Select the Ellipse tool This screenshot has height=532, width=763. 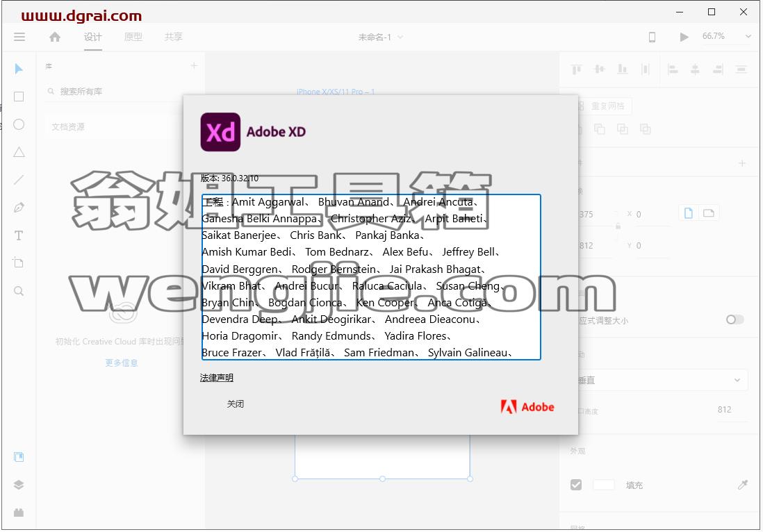pyautogui.click(x=19, y=124)
